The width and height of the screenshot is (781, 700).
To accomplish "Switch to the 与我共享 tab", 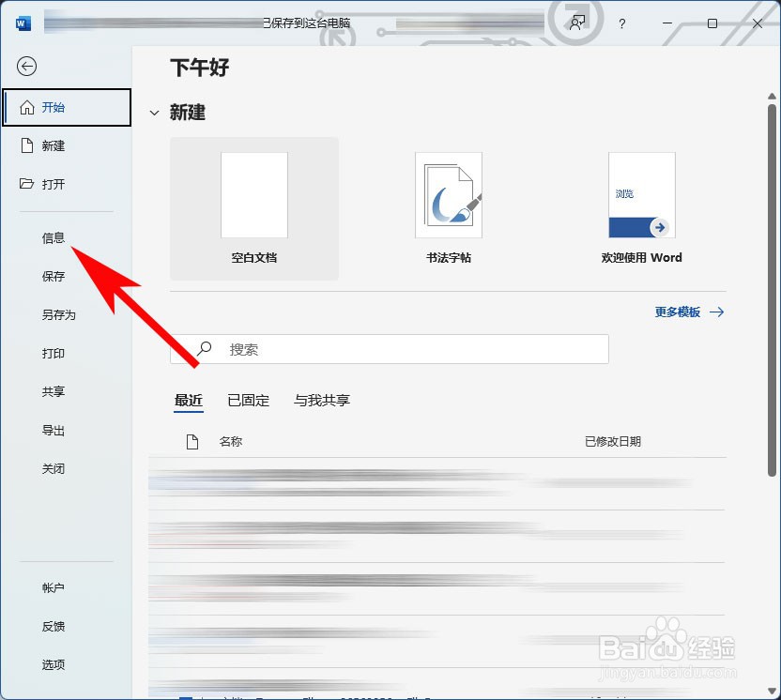I will (x=322, y=401).
